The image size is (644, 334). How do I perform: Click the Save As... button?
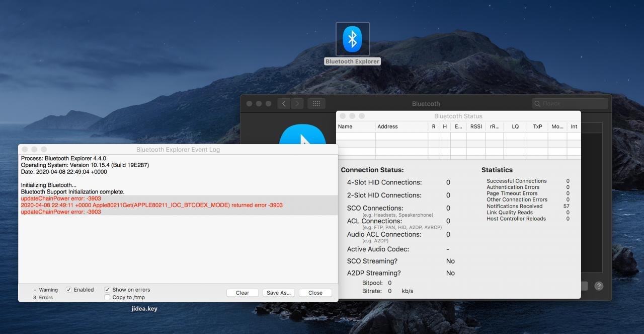pos(279,293)
